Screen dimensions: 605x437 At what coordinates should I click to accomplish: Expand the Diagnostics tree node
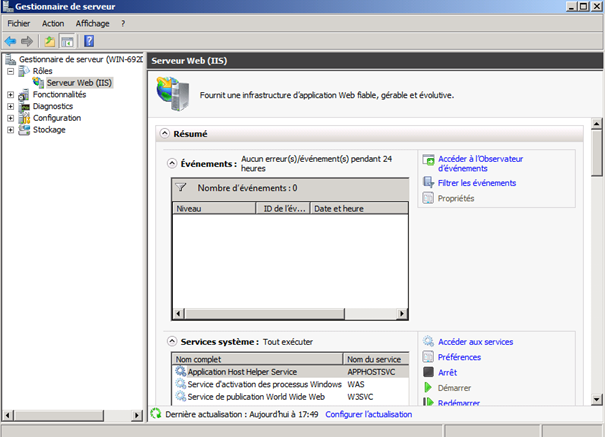[x=11, y=106]
